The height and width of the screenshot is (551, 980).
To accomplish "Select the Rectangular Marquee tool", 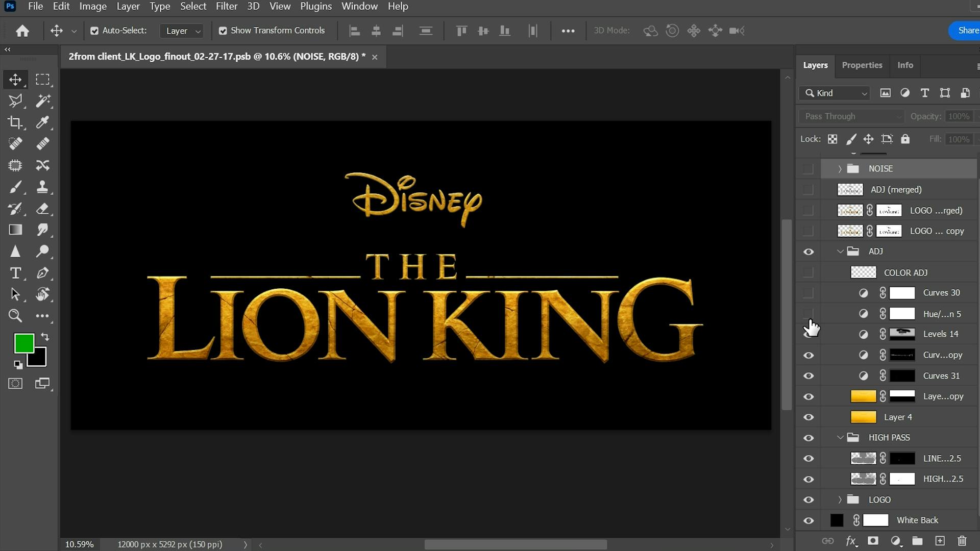I will [x=42, y=80].
